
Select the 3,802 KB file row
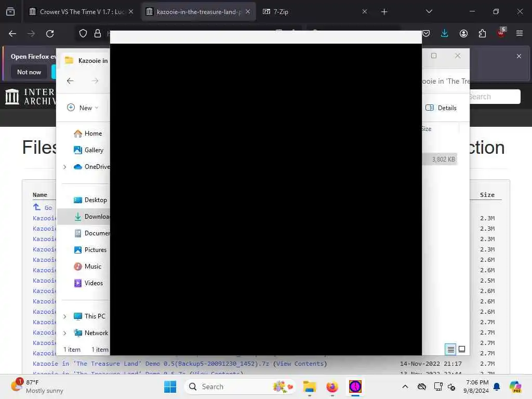[440, 159]
